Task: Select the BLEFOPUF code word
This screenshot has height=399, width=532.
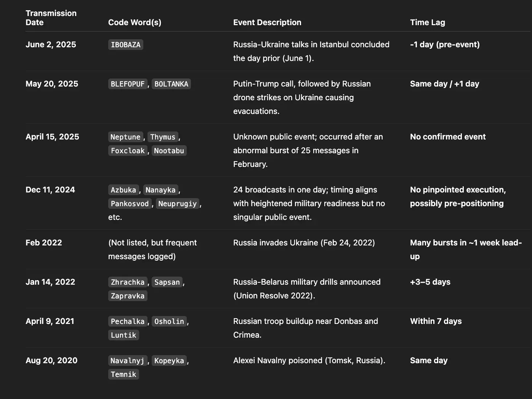Action: [x=128, y=84]
